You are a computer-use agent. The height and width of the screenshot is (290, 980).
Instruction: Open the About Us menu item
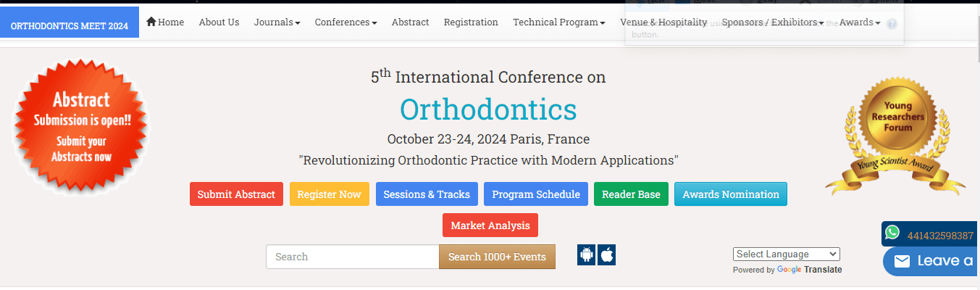click(x=219, y=22)
